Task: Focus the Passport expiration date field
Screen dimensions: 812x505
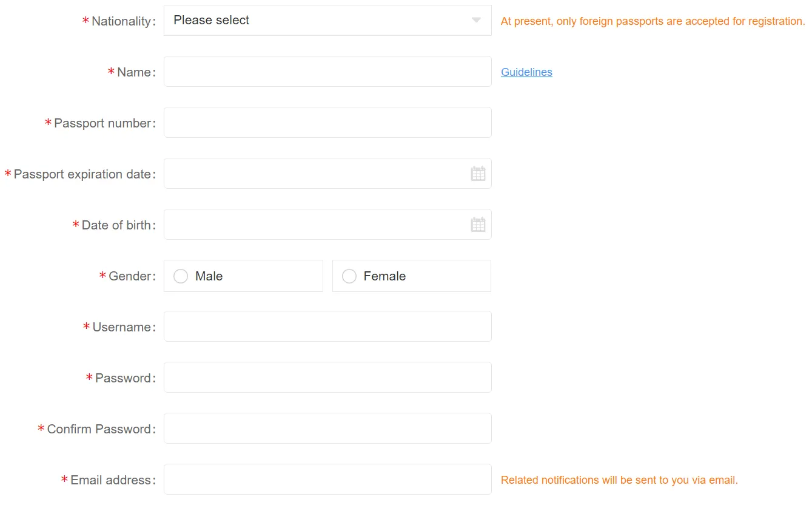Action: (x=327, y=174)
